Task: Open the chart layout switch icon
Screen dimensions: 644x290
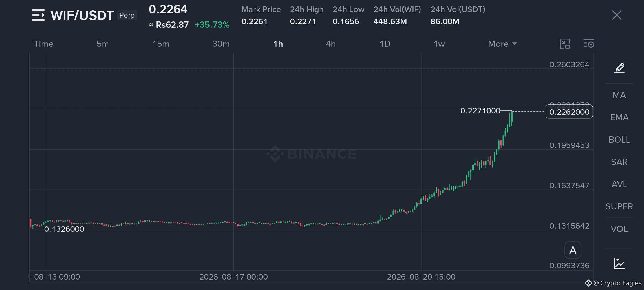Action: [x=565, y=44]
